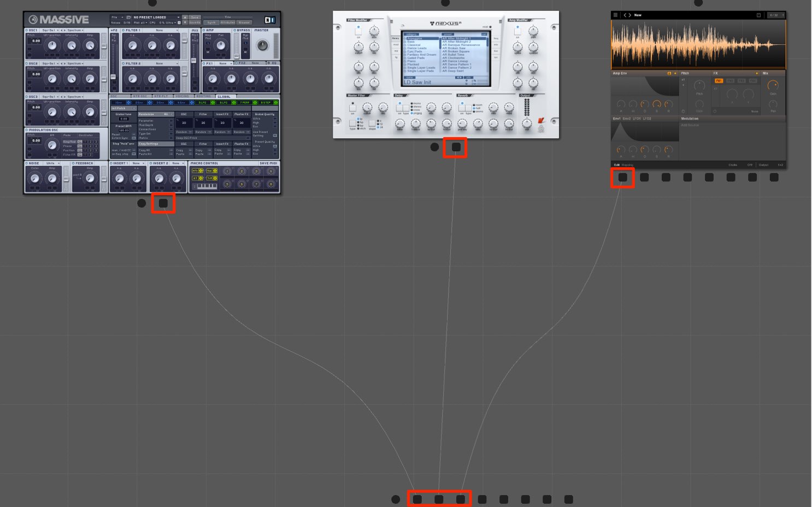The height and width of the screenshot is (507, 812).
Task: Switch to VOICING tab in Massive
Action: (183, 96)
